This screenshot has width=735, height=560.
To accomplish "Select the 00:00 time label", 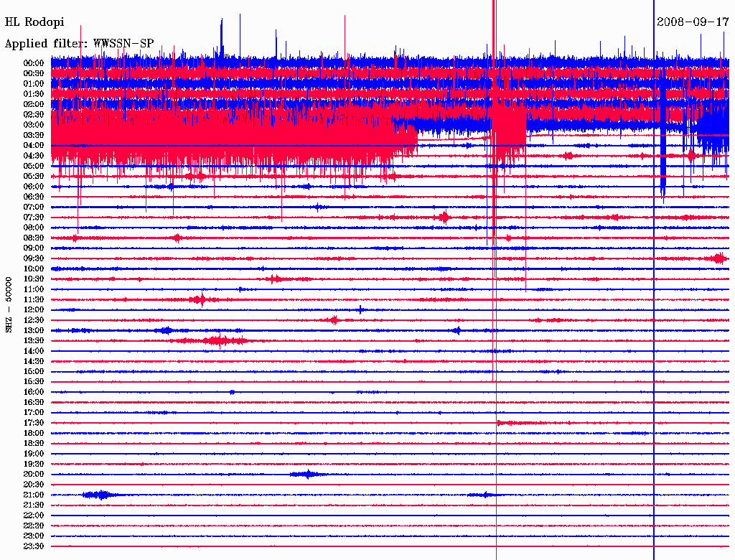I will click(34, 63).
